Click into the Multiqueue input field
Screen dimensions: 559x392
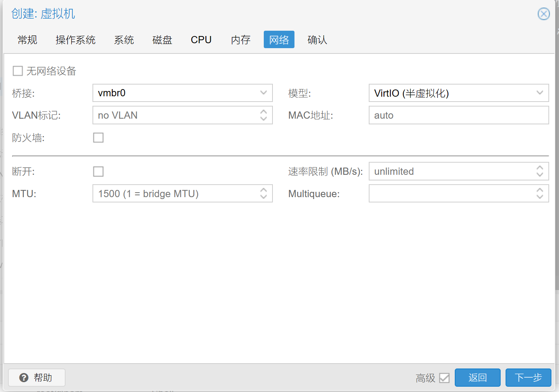point(451,194)
